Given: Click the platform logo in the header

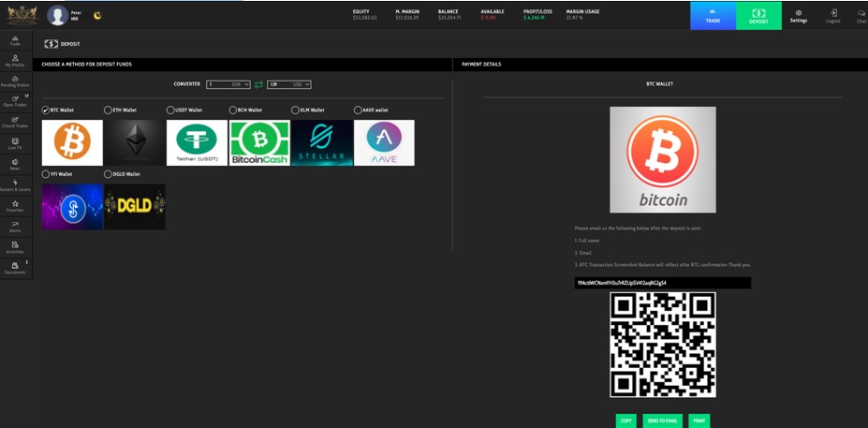Looking at the screenshot, I should point(22,15).
